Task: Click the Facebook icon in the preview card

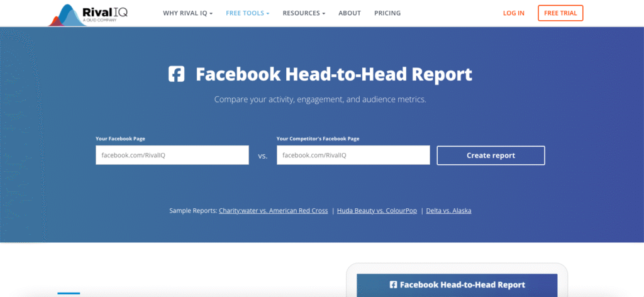Action: pos(393,284)
